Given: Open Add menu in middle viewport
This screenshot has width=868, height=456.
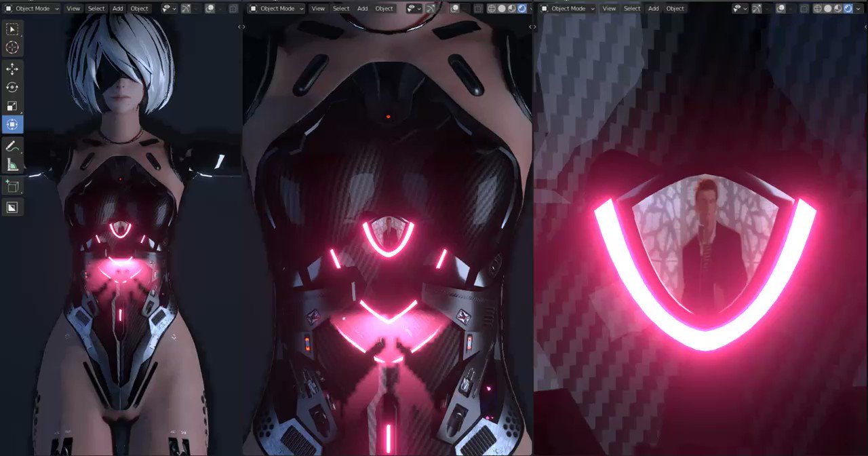Looking at the screenshot, I should click(x=363, y=8).
